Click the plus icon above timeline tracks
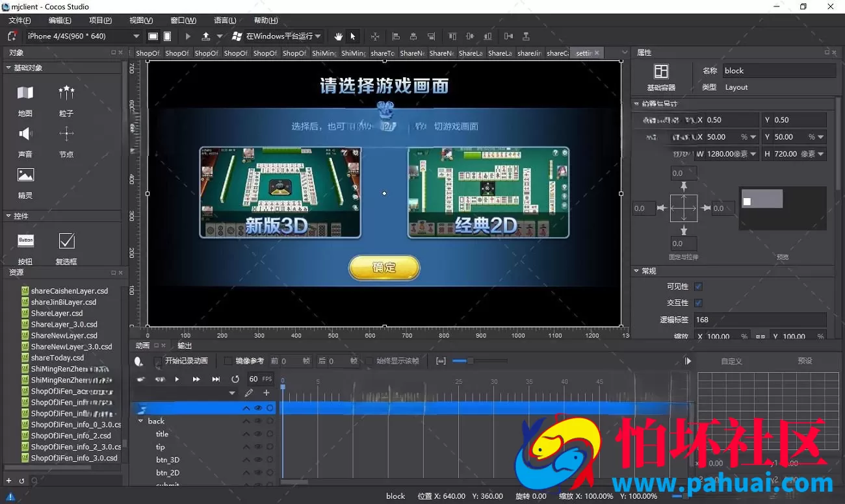 (266, 393)
